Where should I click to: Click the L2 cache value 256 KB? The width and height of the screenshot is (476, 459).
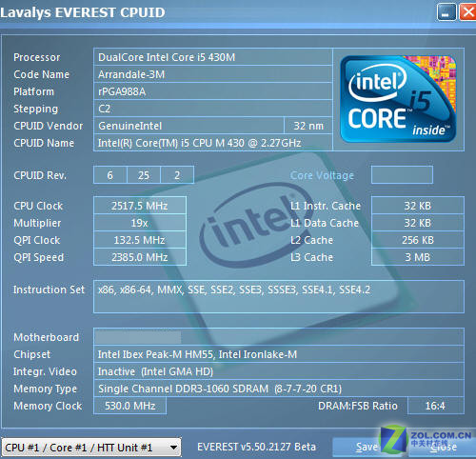[x=418, y=240]
